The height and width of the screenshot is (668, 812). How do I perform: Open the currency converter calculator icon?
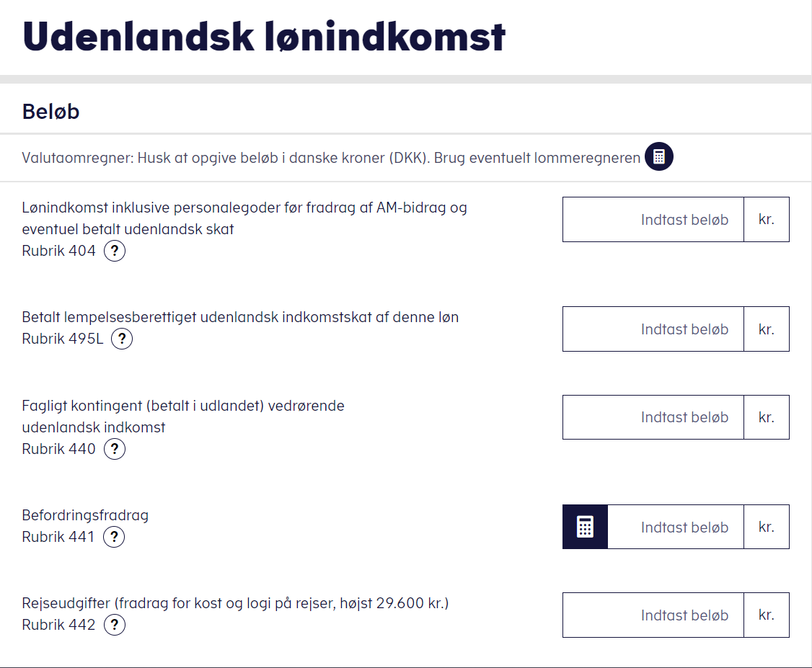coord(658,156)
